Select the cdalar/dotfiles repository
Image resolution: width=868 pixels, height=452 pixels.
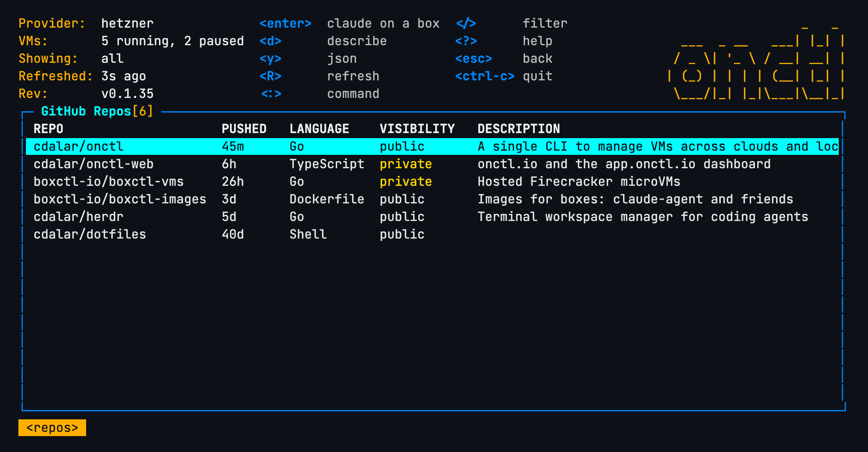point(432,234)
